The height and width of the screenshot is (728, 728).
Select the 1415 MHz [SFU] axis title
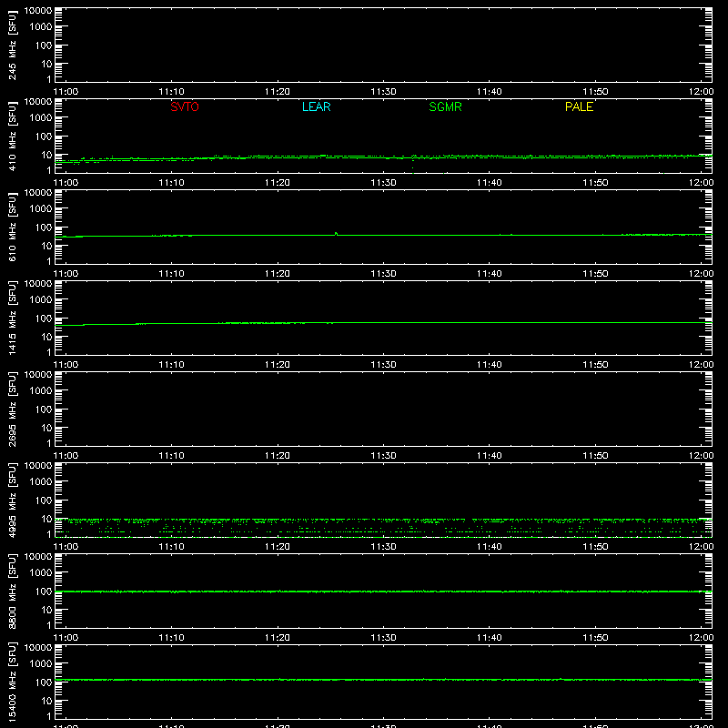[x=13, y=318]
